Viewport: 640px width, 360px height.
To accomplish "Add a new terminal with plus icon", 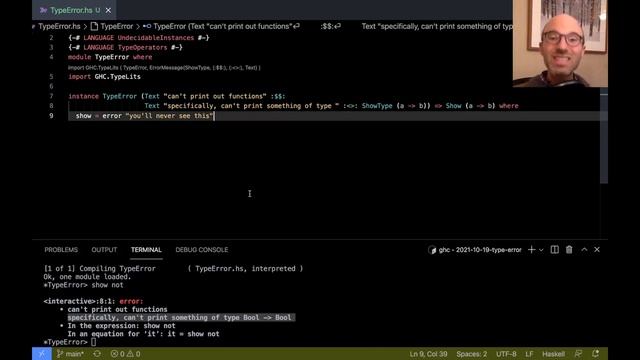I will pyautogui.click(x=531, y=249).
